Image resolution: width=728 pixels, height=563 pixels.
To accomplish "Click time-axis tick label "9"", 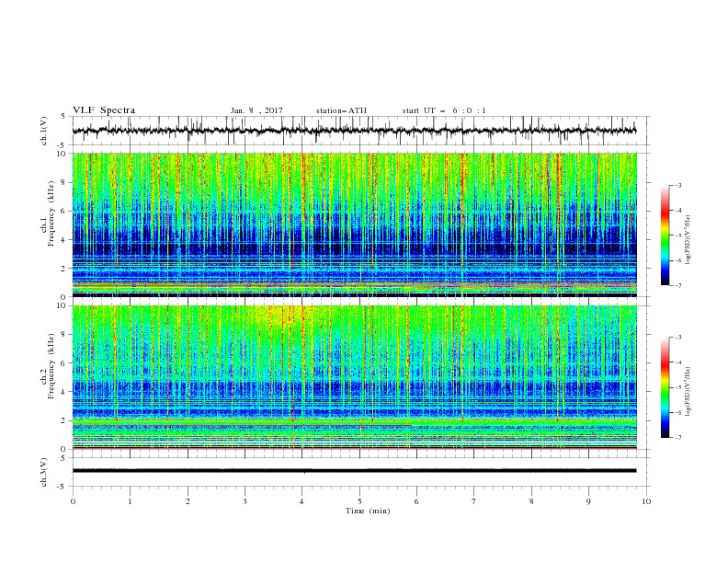I will pos(588,501).
